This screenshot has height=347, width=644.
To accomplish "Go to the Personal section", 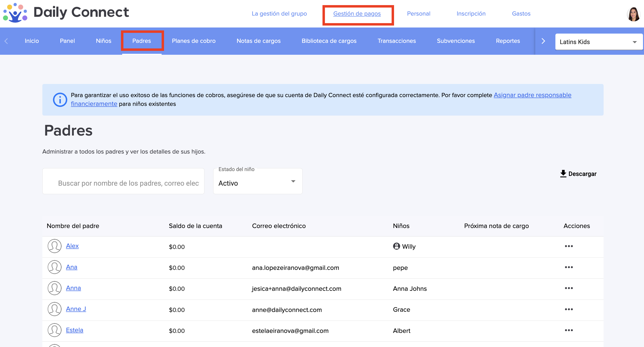I will coord(418,14).
